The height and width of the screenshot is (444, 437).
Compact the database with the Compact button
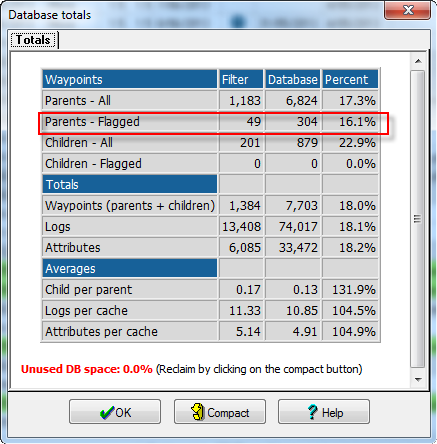point(220,412)
